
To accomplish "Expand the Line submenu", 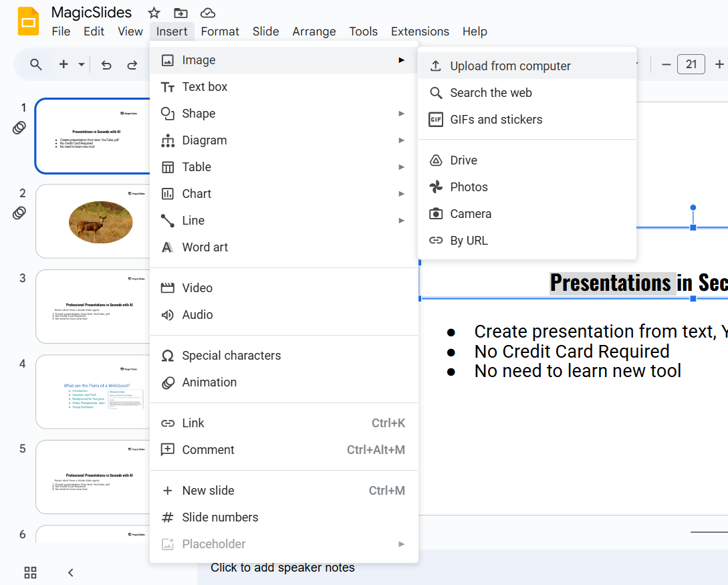I will (284, 221).
